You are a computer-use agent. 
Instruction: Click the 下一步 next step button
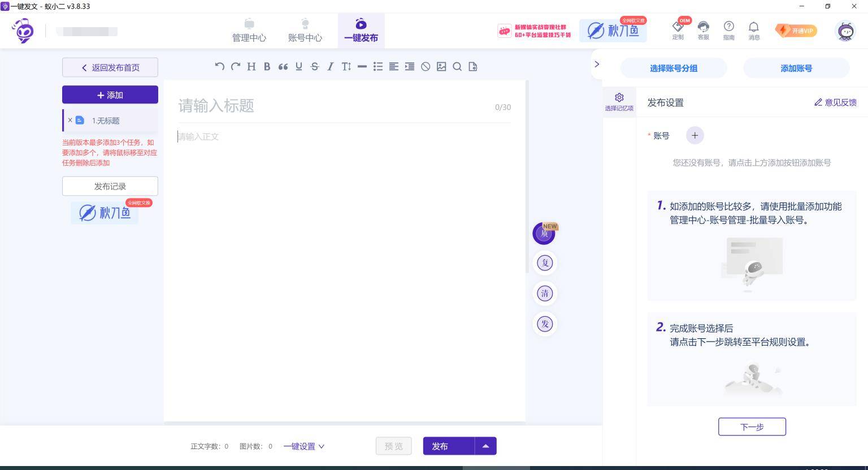click(752, 426)
